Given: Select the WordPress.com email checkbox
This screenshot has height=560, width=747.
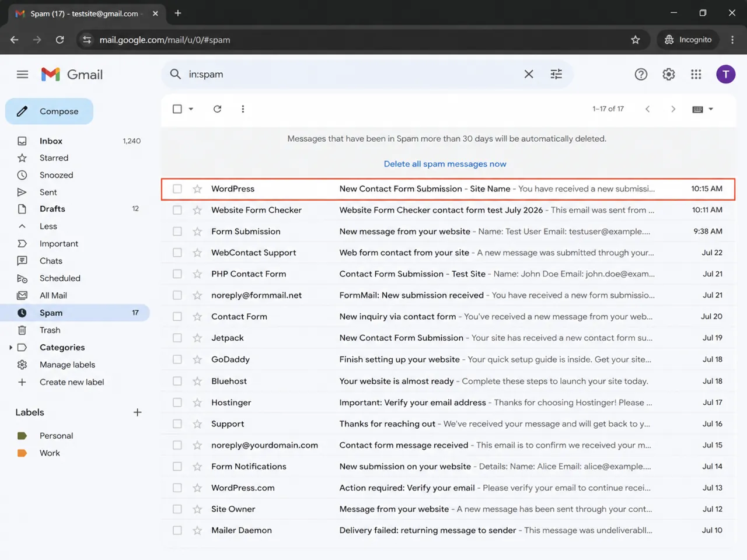Looking at the screenshot, I should [177, 488].
